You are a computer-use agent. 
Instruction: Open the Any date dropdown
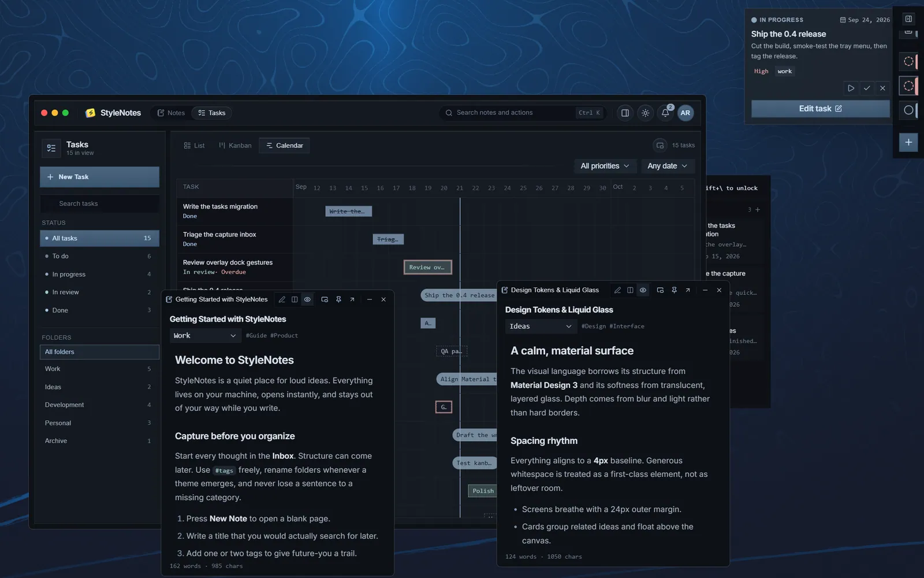(667, 166)
